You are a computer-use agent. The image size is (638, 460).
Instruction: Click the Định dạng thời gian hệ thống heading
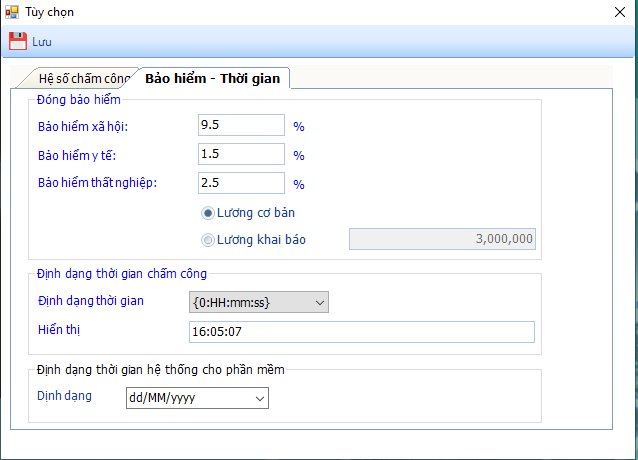160,370
